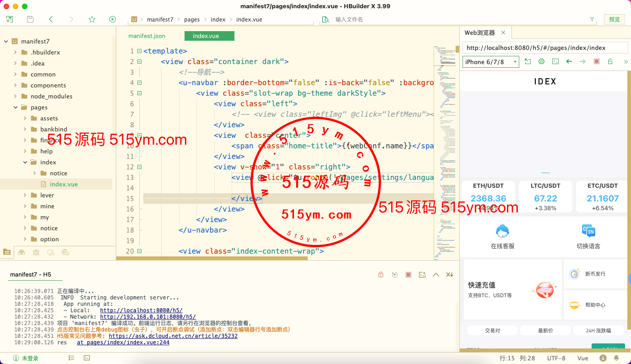The width and height of the screenshot is (631, 364).
Task: Toggle code fold on line 2
Action: [139, 62]
